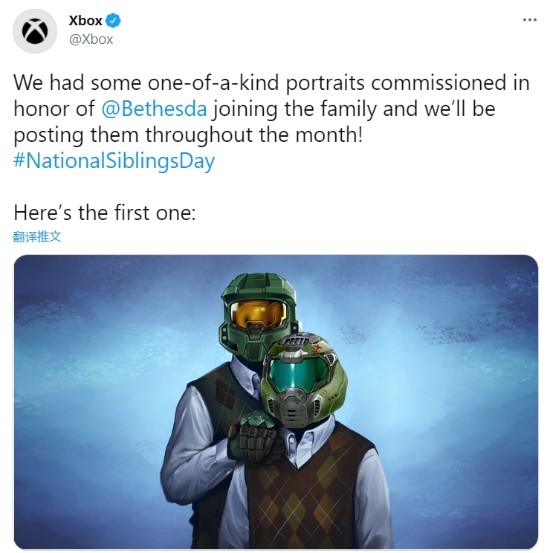Click Master Chief's gold visor in the artwork

pyautogui.click(x=258, y=314)
